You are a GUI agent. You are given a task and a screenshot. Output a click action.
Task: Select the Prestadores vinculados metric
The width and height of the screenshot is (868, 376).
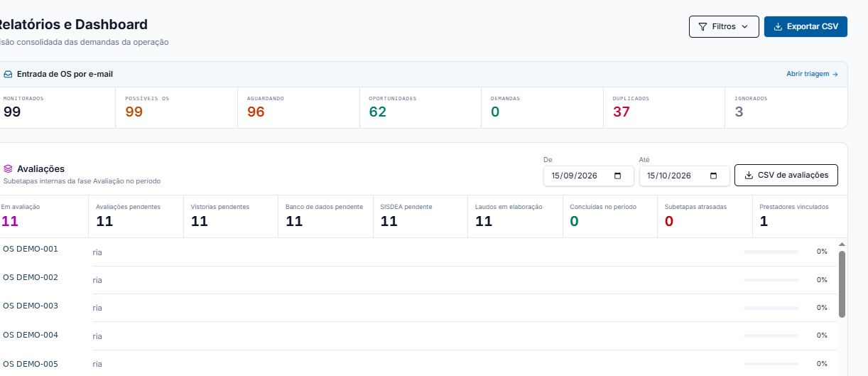coord(800,216)
